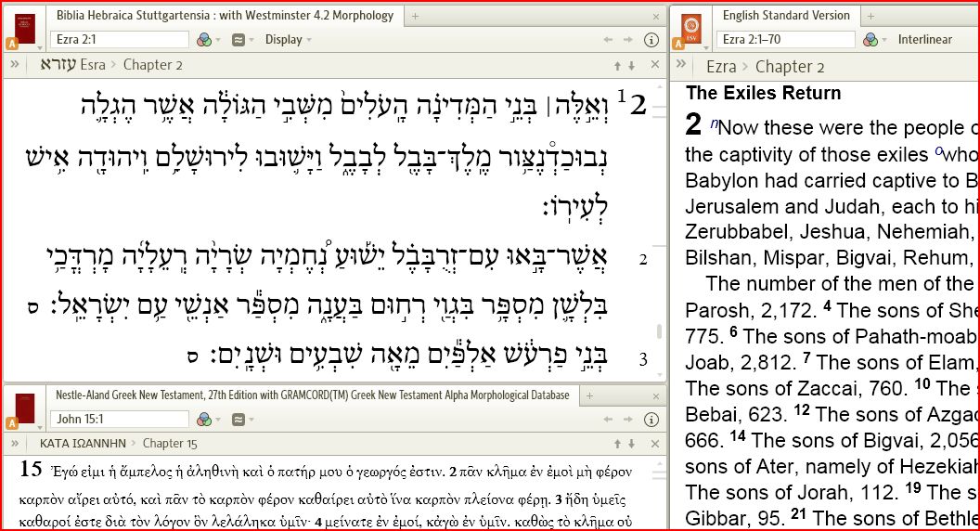The image size is (980, 531).
Task: Open visual filters dropdown arrow in Biblia Hebraica panel
Action: click(218, 40)
